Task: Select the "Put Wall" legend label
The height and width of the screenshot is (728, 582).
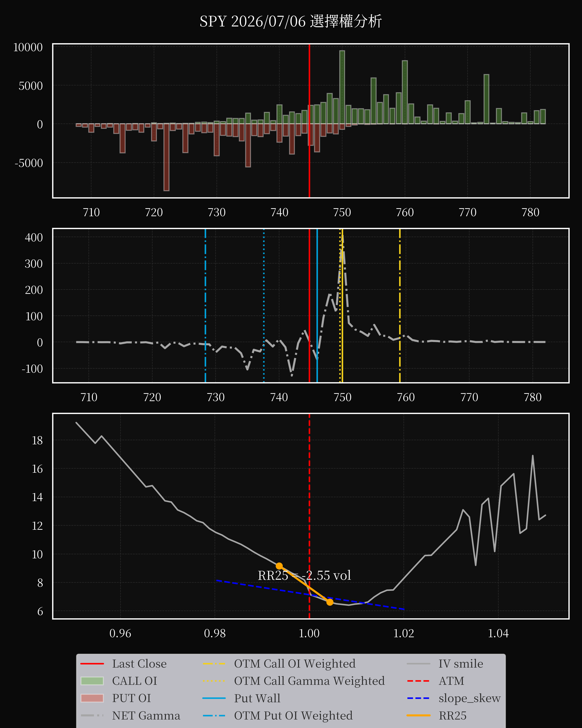Action: (x=258, y=698)
